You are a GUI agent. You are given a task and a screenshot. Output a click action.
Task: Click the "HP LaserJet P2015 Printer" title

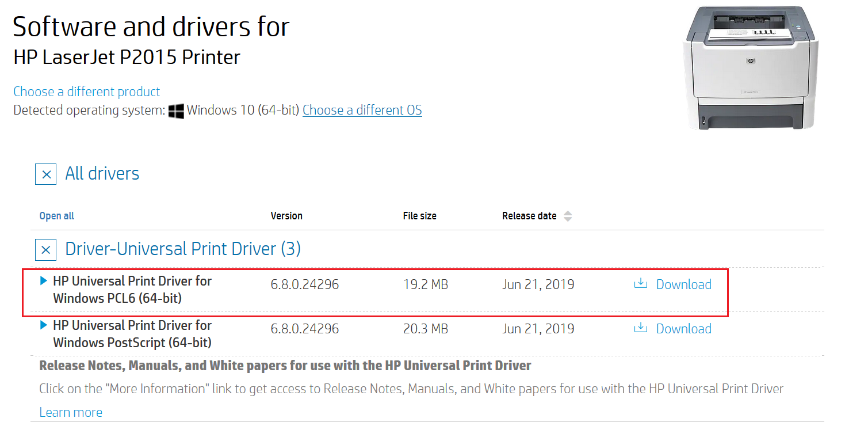[x=127, y=57]
